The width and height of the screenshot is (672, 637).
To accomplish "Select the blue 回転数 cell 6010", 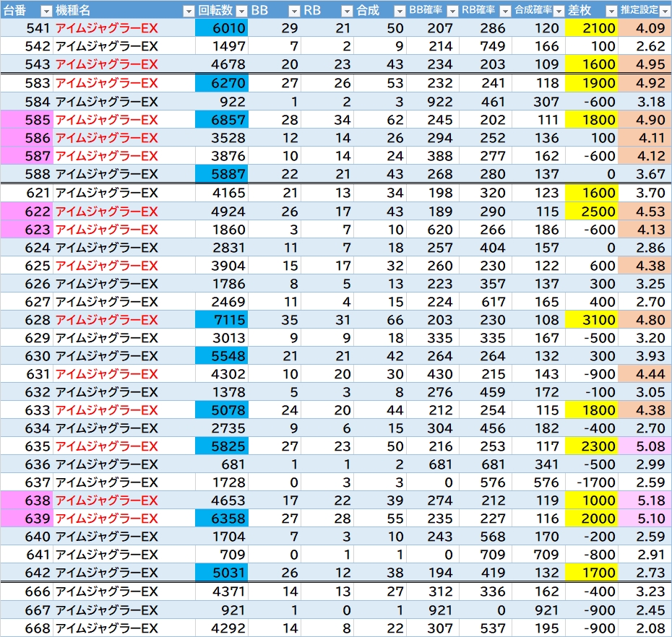I will pos(222,28).
